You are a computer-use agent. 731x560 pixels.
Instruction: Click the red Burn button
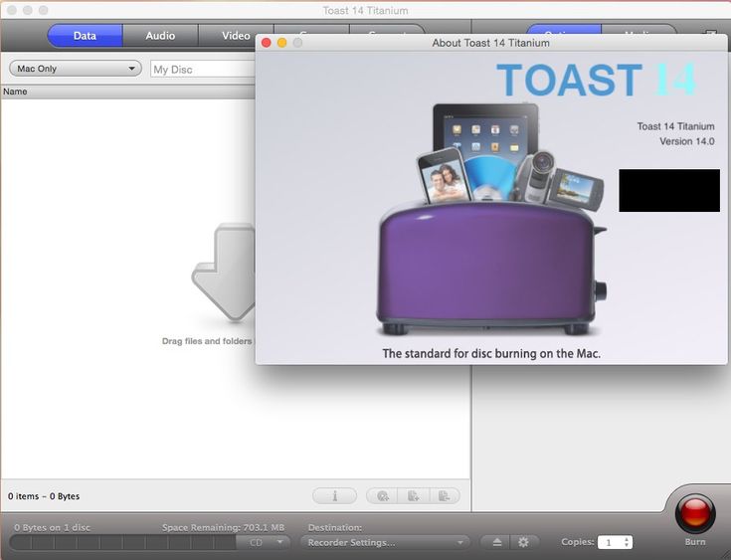[695, 513]
